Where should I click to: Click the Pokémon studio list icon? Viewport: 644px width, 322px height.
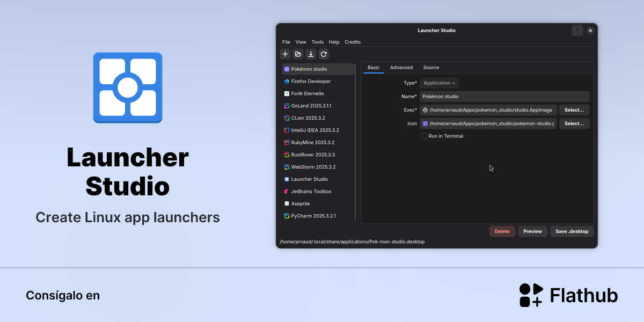[x=287, y=69]
